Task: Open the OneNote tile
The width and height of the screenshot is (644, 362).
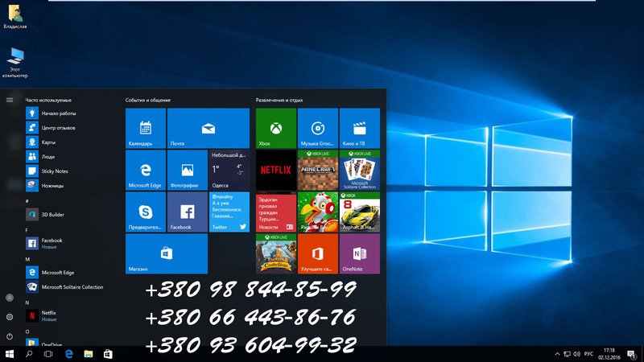Action: click(x=360, y=253)
